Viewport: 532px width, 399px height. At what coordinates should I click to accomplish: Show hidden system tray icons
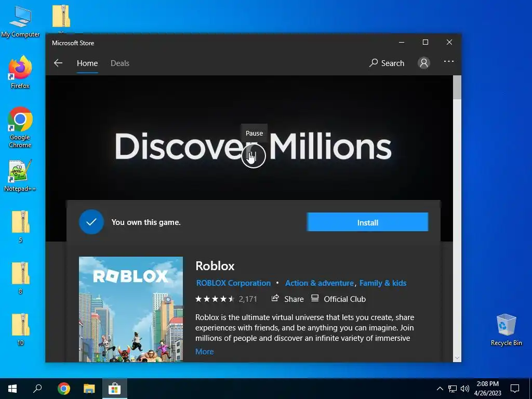pos(440,389)
